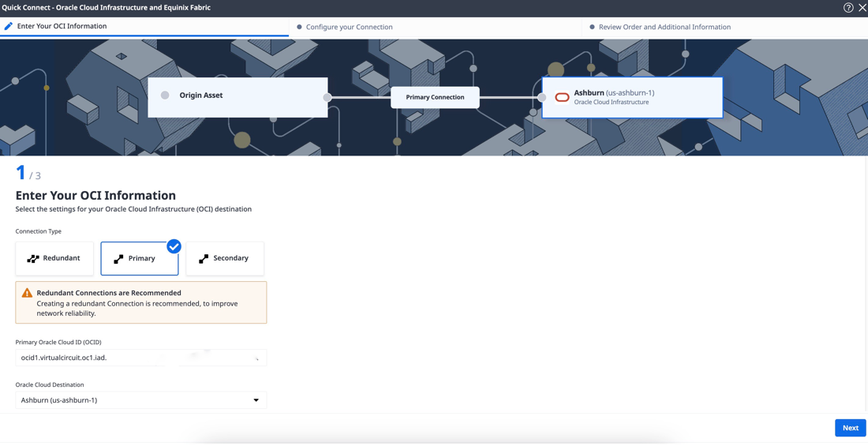Click the grey bullet before Configure your Connection
868x446 pixels.
[300, 27]
